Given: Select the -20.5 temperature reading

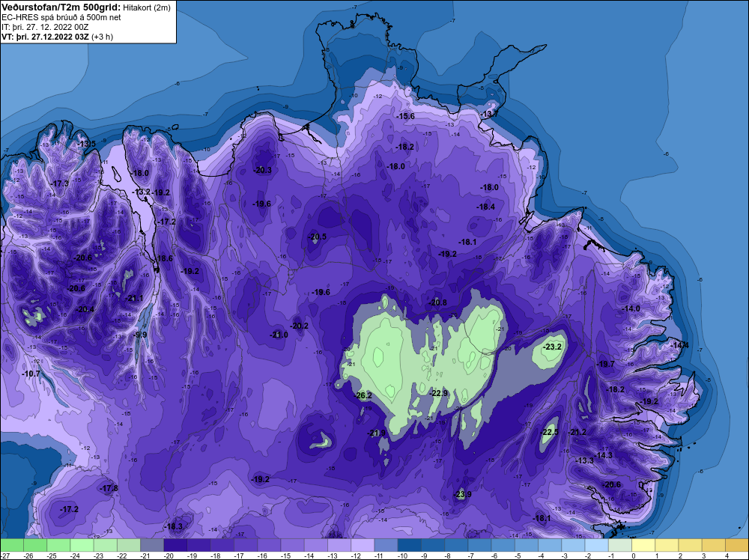Looking at the screenshot, I should [318, 237].
